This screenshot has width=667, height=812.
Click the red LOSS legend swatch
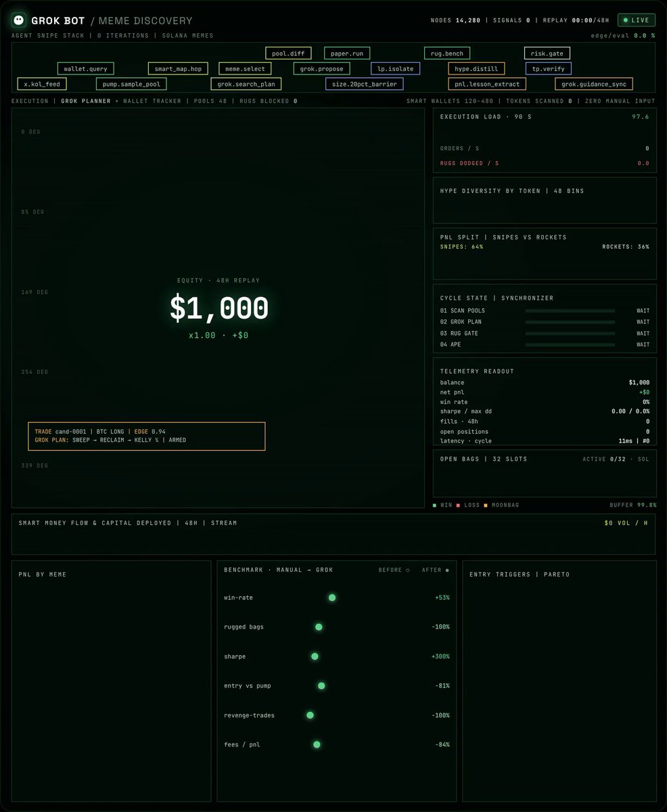click(x=458, y=505)
